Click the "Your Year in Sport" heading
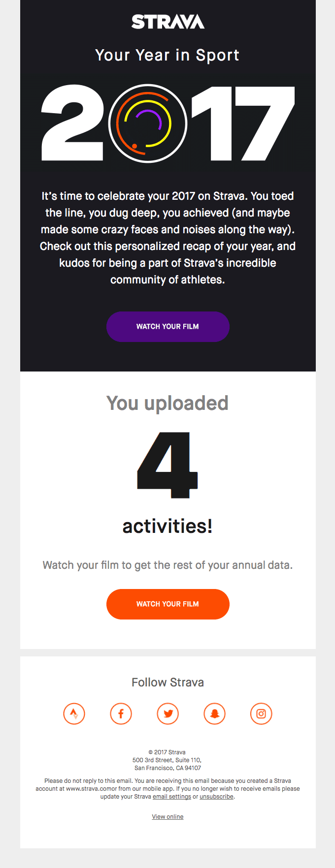 167,55
